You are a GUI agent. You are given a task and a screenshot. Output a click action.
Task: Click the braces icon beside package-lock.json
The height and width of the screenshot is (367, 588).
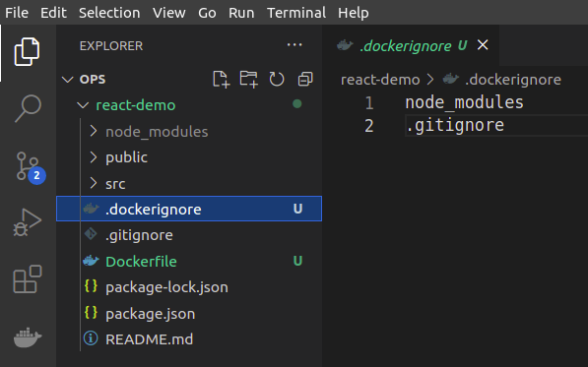[91, 286]
